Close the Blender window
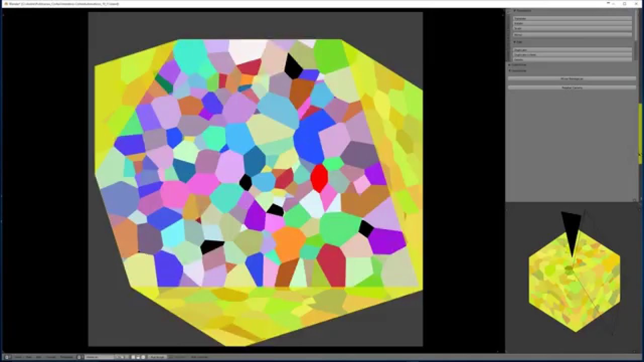This screenshot has width=644, height=362. [x=637, y=4]
